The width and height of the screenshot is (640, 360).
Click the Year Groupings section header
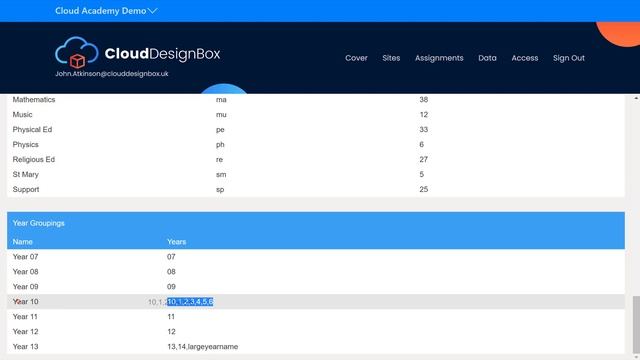coord(38,223)
